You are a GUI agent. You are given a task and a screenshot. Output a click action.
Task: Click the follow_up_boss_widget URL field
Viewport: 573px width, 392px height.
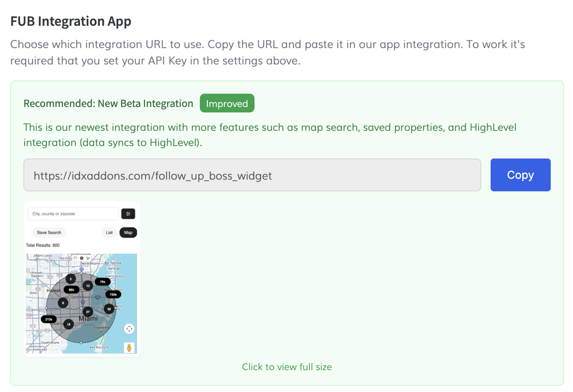pos(252,175)
